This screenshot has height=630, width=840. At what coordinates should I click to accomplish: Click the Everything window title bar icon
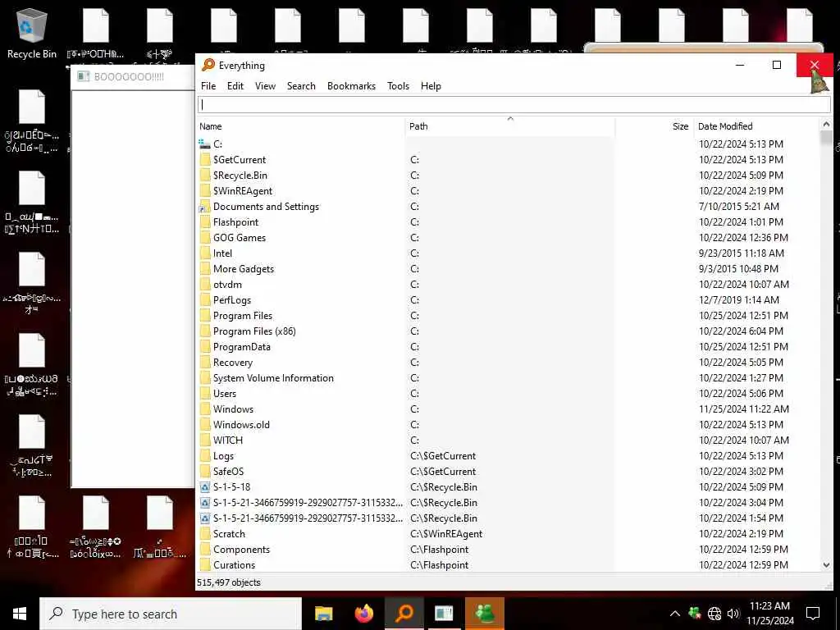[x=208, y=66]
